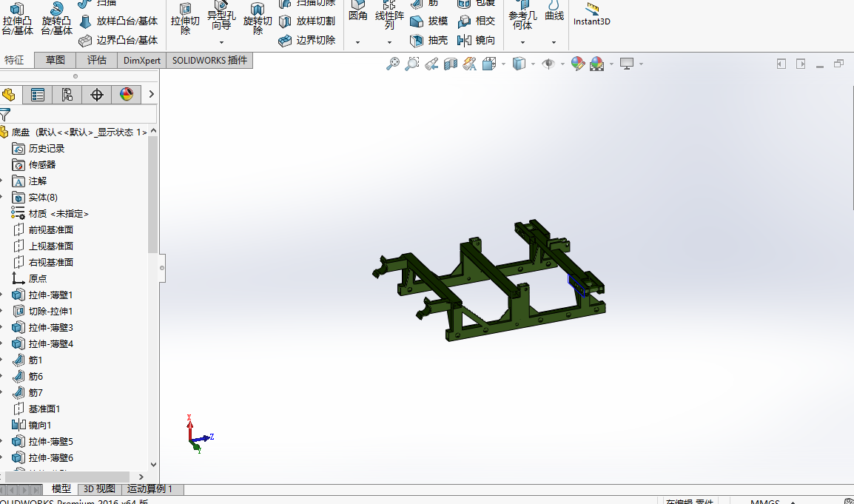
Task: Switch to the DimXpert tab
Action: (x=141, y=60)
